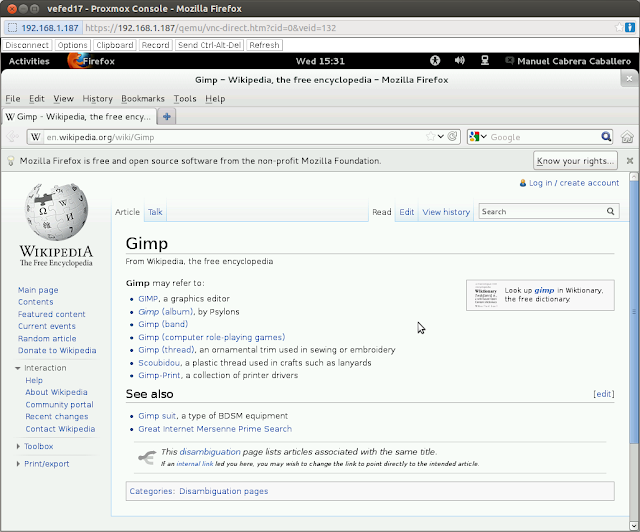
Task: Click the Wikipedia search magnifier icon
Action: coord(611,211)
